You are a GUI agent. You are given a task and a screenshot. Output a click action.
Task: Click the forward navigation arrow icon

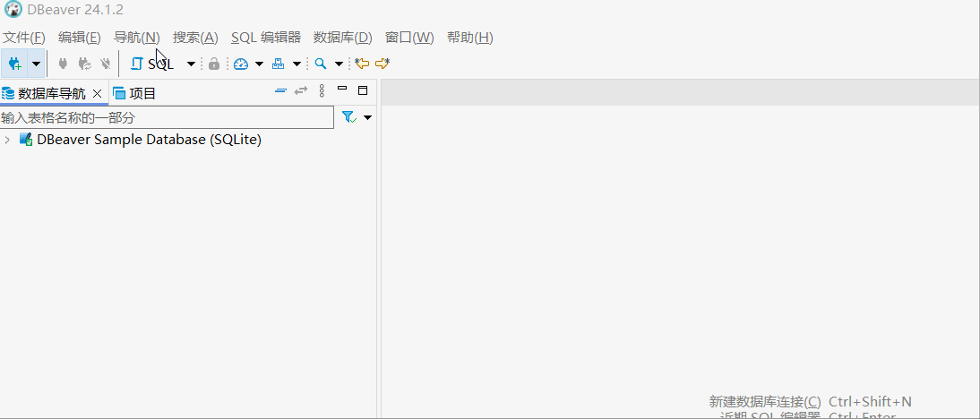point(383,63)
